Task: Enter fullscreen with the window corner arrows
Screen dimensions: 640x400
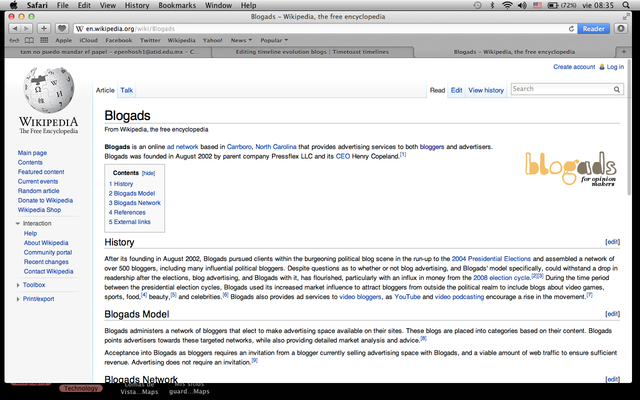Action: 626,16
